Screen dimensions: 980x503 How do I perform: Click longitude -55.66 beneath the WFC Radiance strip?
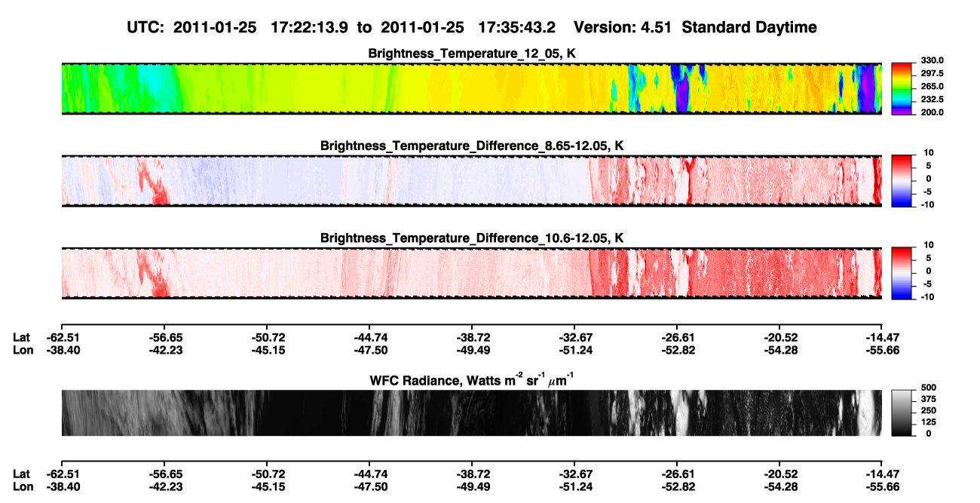pos(882,487)
